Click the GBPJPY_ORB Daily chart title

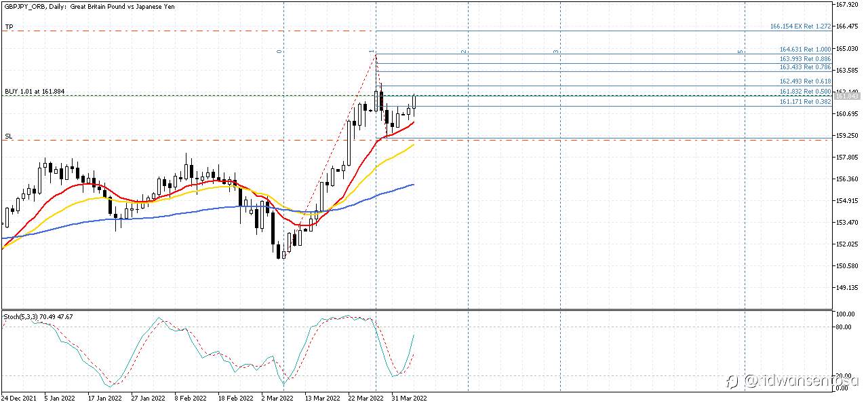(x=90, y=7)
